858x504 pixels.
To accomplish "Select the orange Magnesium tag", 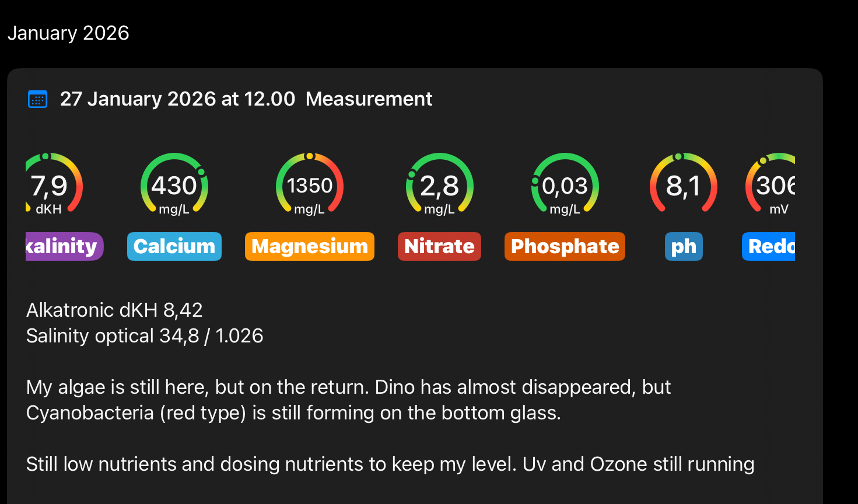I will point(310,246).
